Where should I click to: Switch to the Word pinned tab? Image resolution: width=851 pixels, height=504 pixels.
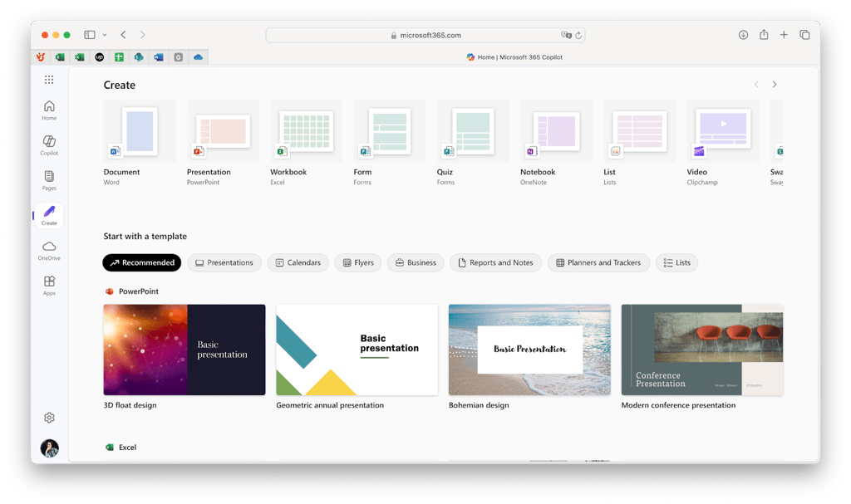tap(159, 57)
